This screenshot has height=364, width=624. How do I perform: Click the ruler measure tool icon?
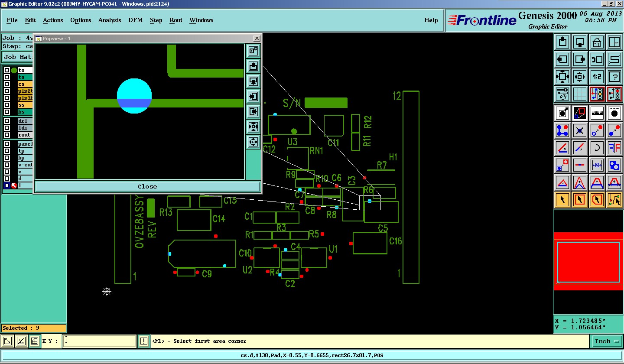(597, 113)
